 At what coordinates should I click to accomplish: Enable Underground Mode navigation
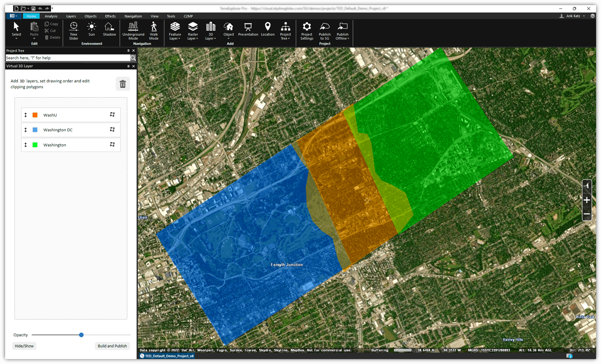click(x=133, y=31)
